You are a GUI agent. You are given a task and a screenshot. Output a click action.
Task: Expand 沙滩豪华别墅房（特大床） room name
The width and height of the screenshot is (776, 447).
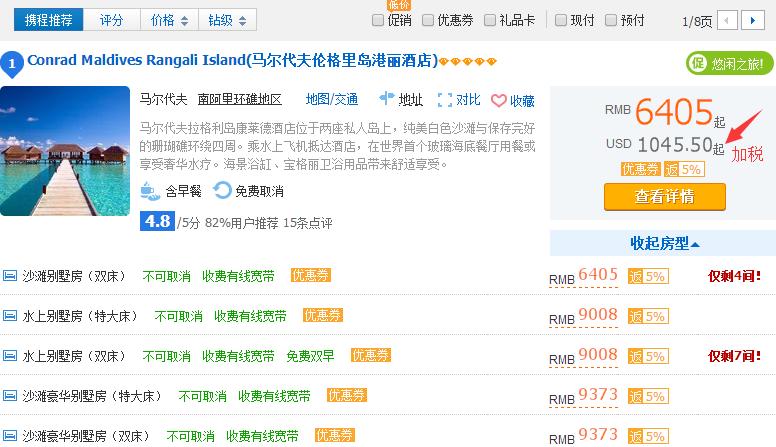92,397
